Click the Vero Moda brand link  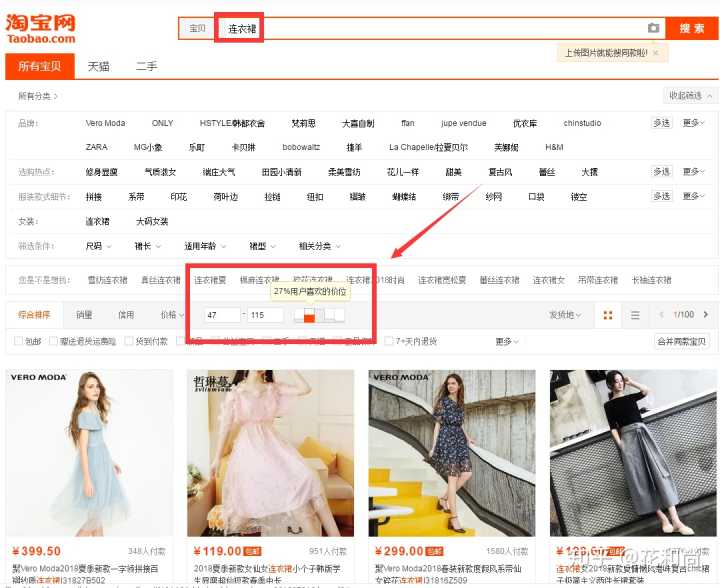(106, 123)
